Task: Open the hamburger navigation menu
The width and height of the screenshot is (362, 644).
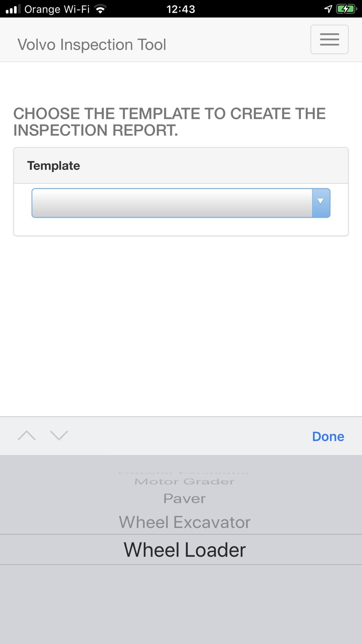Action: pos(329,39)
